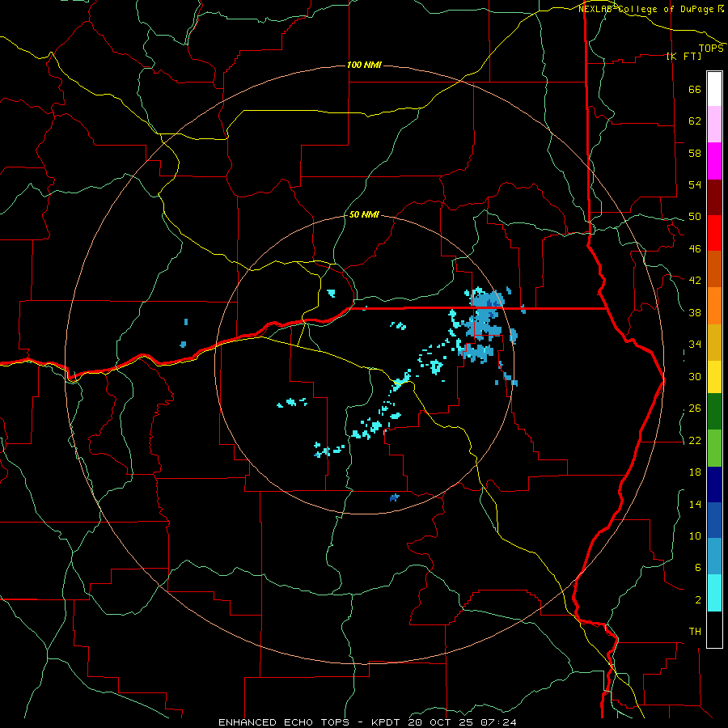Click the cyan 2 kft legend swatch
The height and width of the screenshot is (728, 728).
pos(714,593)
